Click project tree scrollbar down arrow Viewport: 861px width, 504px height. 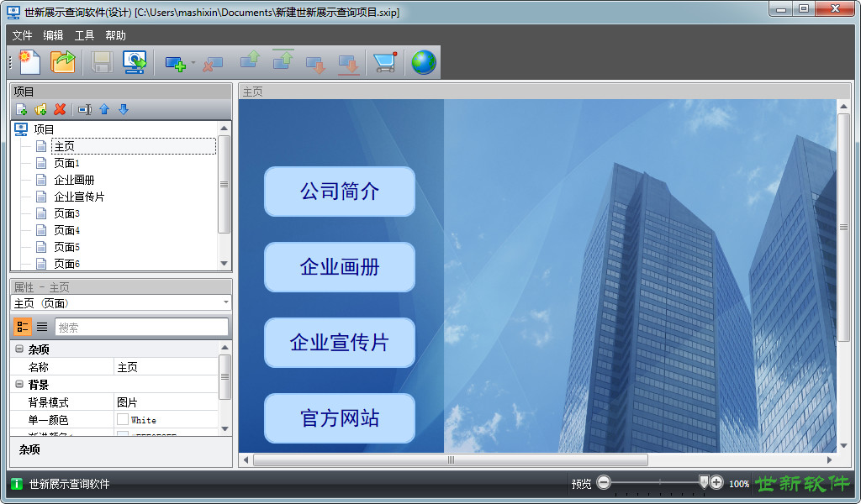[224, 263]
